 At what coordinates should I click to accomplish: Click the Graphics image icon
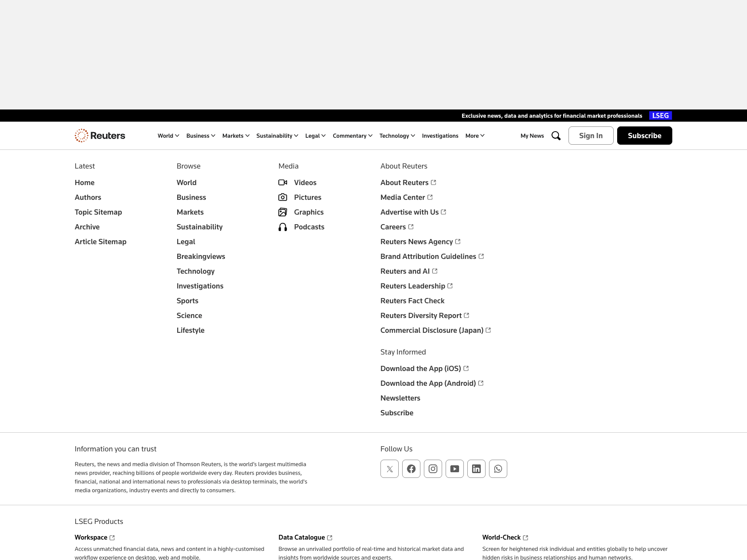[283, 212]
